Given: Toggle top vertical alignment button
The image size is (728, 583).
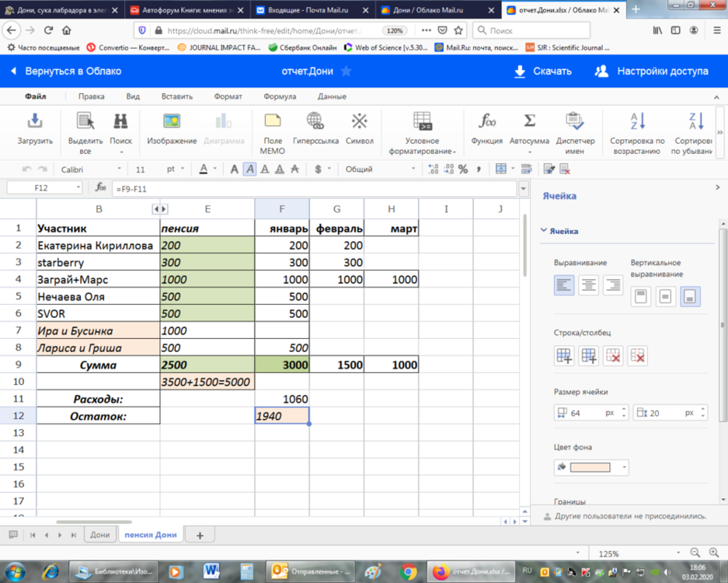Looking at the screenshot, I should pos(641,296).
